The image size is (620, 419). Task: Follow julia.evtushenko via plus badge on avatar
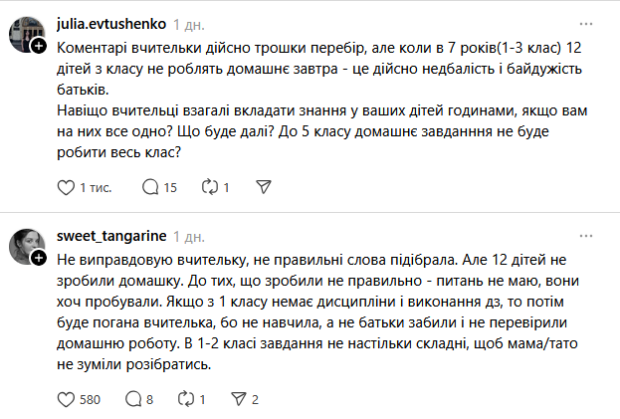click(38, 47)
